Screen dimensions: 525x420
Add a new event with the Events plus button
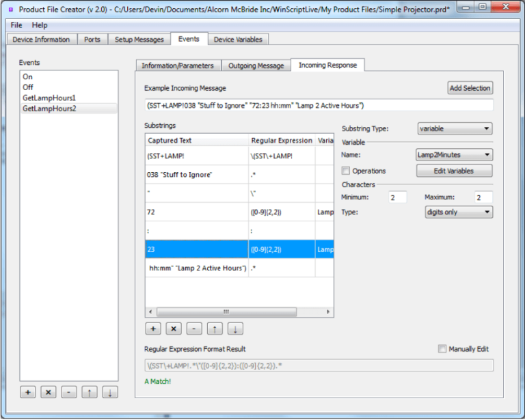click(x=28, y=392)
